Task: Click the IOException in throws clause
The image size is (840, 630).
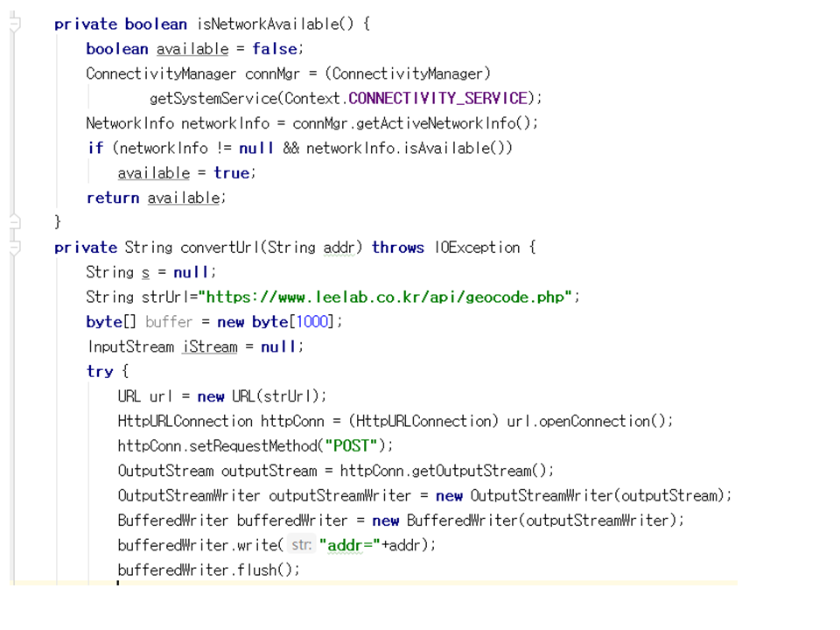Action: click(x=477, y=248)
